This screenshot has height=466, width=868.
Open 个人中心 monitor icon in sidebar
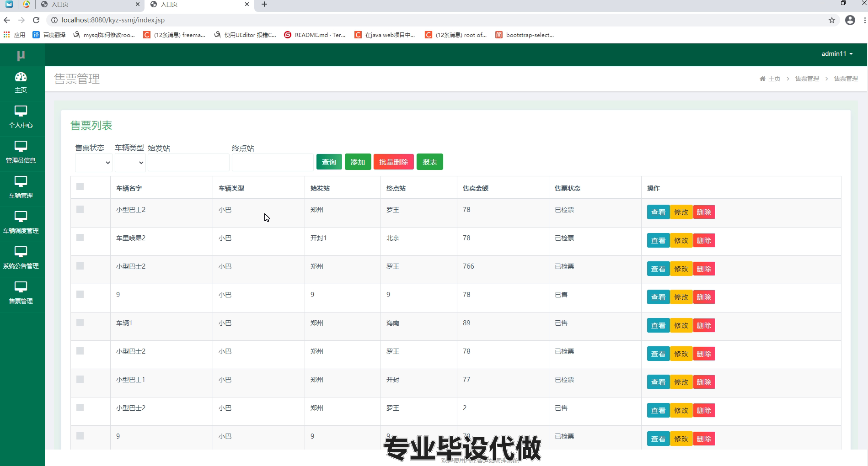point(21,111)
